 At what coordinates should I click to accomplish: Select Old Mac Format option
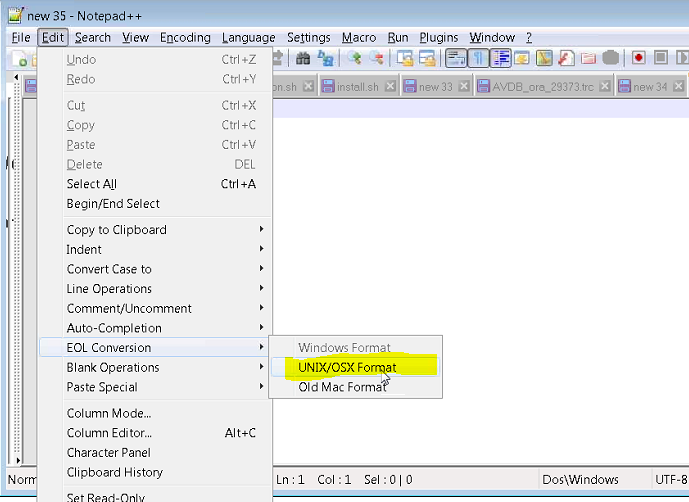tap(342, 387)
